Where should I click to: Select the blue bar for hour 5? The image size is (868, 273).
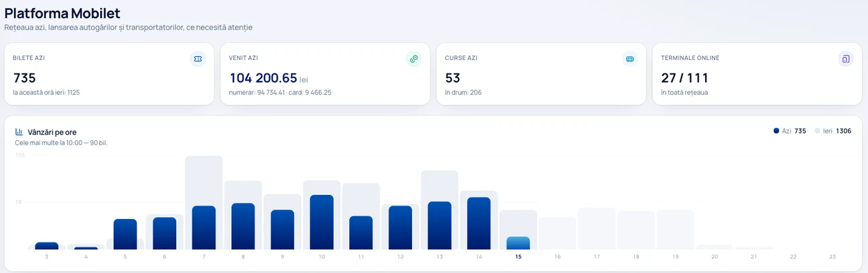click(x=125, y=234)
